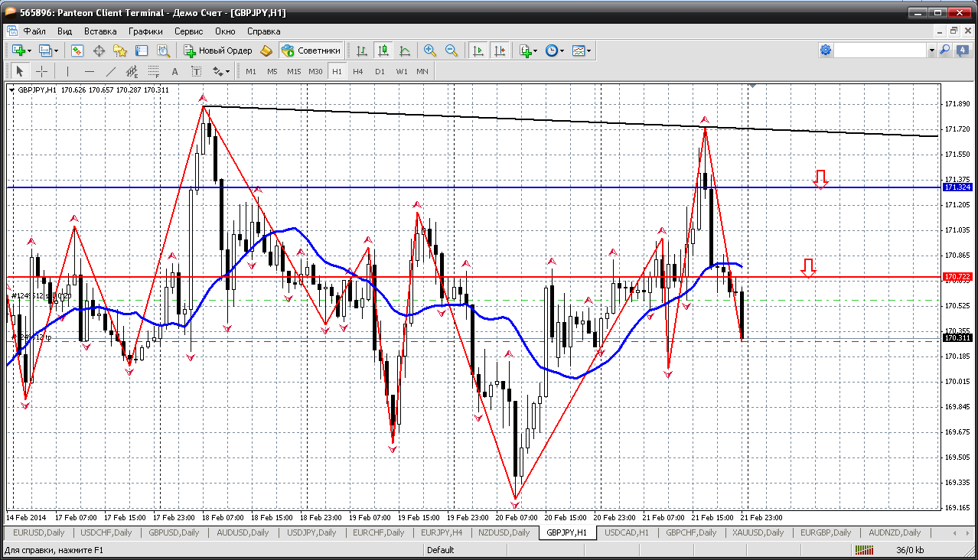Select the Fibonacci retracement drawing tool
This screenshot has height=560, width=978.
(153, 71)
